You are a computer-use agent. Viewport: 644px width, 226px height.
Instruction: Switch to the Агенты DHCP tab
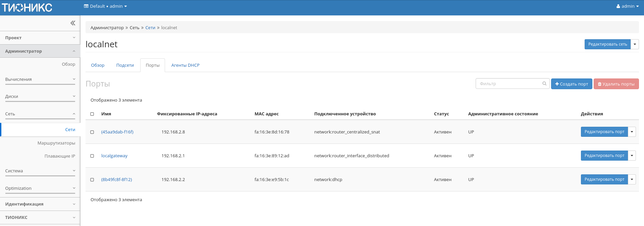pyautogui.click(x=185, y=65)
